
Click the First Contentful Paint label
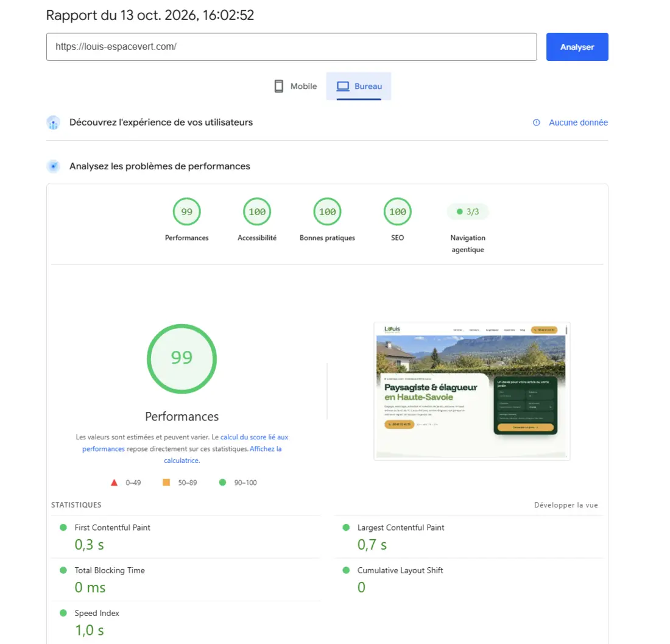coord(113,528)
